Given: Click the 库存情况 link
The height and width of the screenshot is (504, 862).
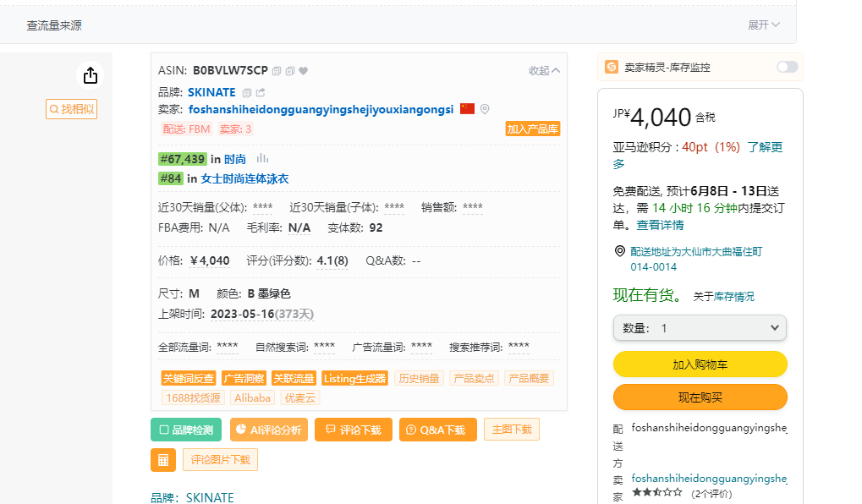Looking at the screenshot, I should (734, 297).
